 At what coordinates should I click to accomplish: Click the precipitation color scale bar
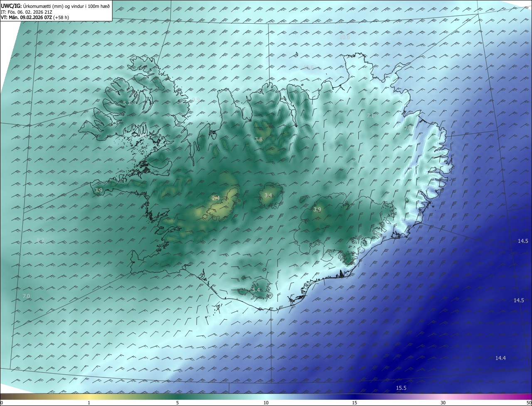(x=266, y=396)
